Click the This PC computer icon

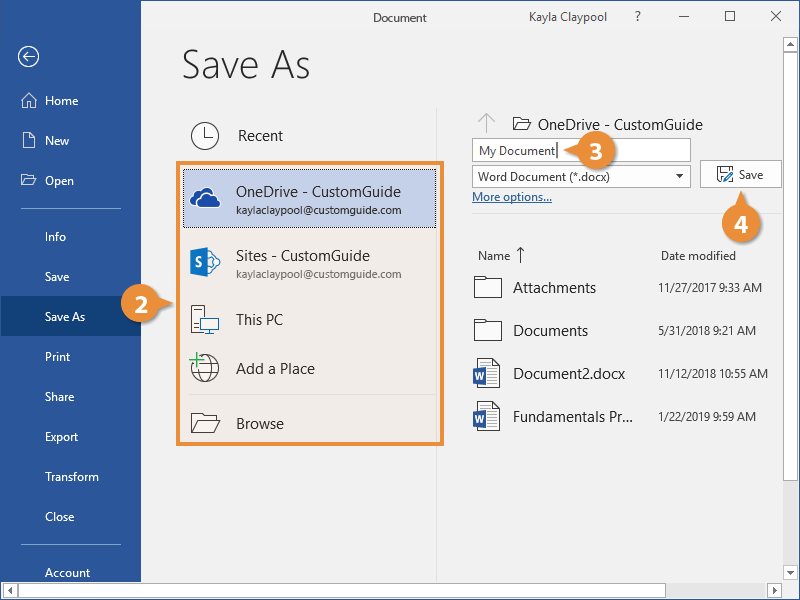[x=205, y=319]
